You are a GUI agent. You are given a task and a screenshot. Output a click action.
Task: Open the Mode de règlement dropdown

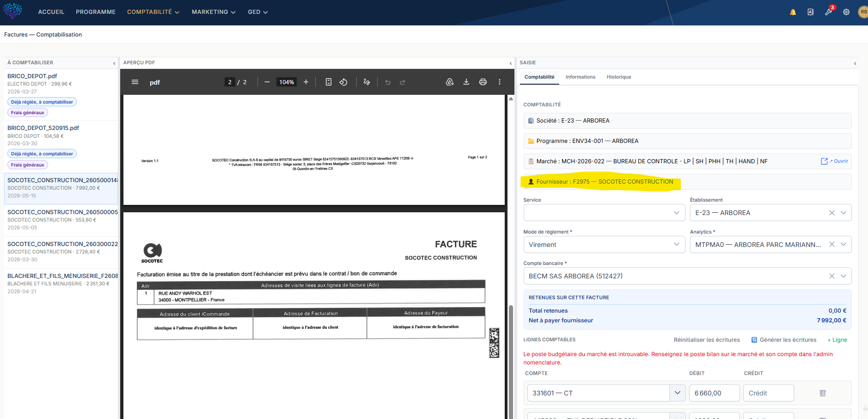[x=604, y=245]
